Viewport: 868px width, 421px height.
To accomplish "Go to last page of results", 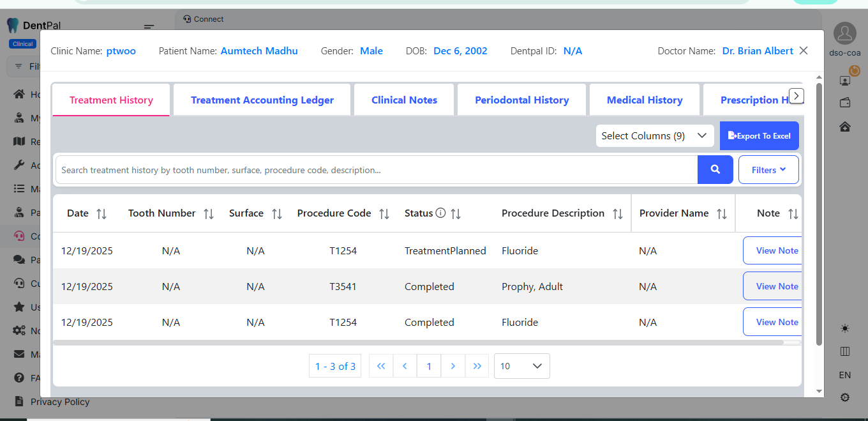I will point(477,366).
